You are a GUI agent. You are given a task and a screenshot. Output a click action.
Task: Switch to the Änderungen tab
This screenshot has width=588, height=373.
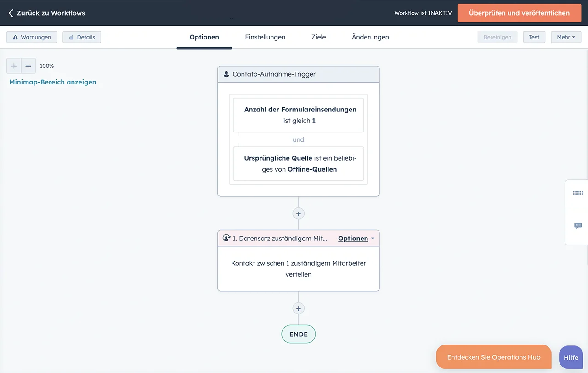pyautogui.click(x=370, y=37)
